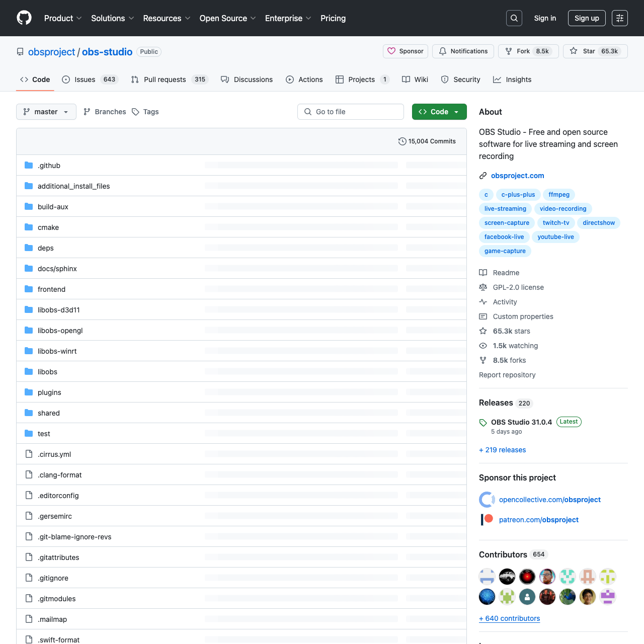Open the Wiki tab
Screen dimensions: 644x644
(x=415, y=79)
